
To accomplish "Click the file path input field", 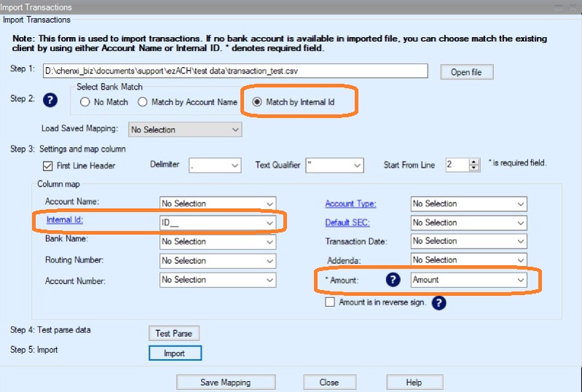I will [233, 71].
